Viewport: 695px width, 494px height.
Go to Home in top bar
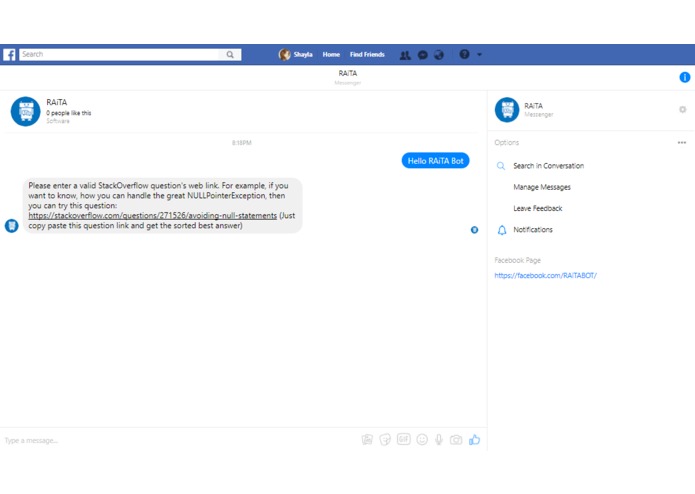click(331, 54)
